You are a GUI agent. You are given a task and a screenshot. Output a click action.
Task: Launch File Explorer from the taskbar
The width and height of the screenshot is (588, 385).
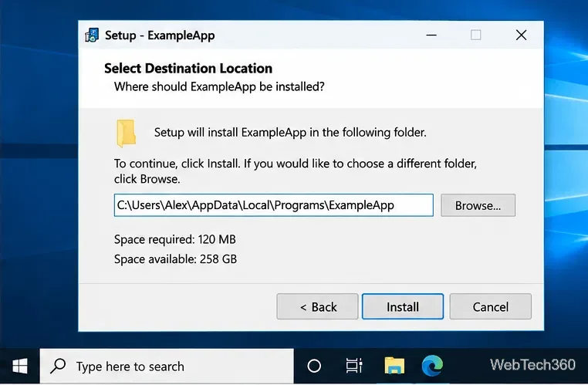(394, 366)
